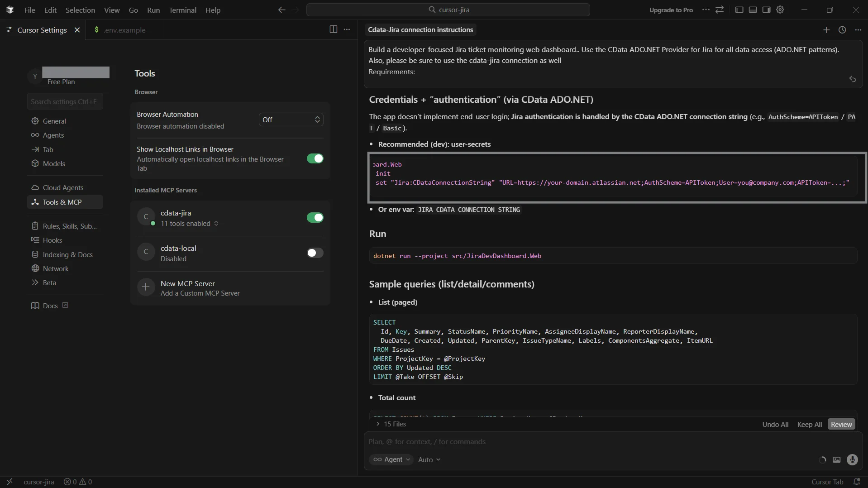Viewport: 868px width, 488px height.
Task: Enable the cdata-local MCP server
Action: click(x=315, y=253)
